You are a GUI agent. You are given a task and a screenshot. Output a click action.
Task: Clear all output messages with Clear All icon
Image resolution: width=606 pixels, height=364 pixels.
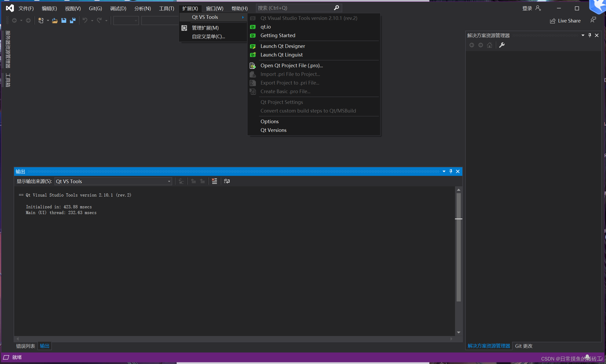point(214,181)
